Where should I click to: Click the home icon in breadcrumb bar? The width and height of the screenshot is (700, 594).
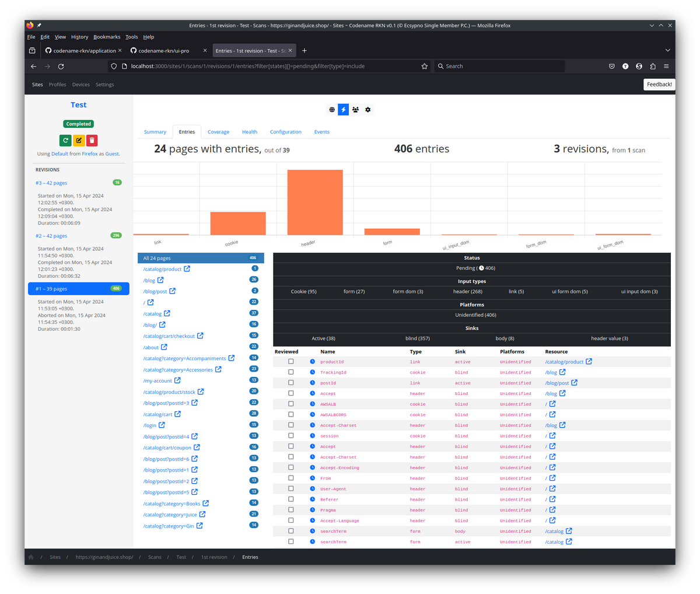point(31,557)
